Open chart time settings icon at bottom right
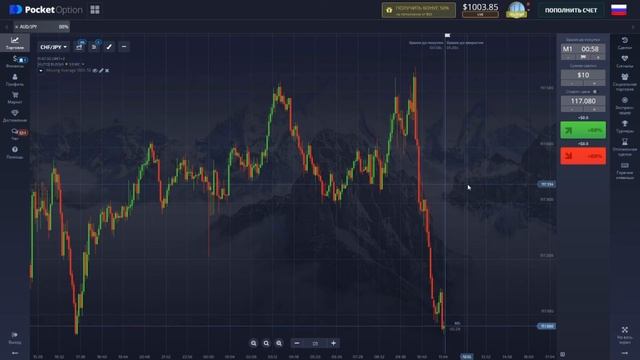This screenshot has height=360, width=640. coord(562,354)
